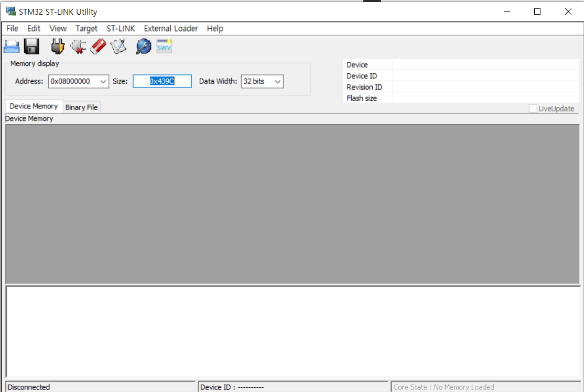Click the Save file floppy icon
Image resolution: width=584 pixels, height=392 pixels.
(x=31, y=47)
